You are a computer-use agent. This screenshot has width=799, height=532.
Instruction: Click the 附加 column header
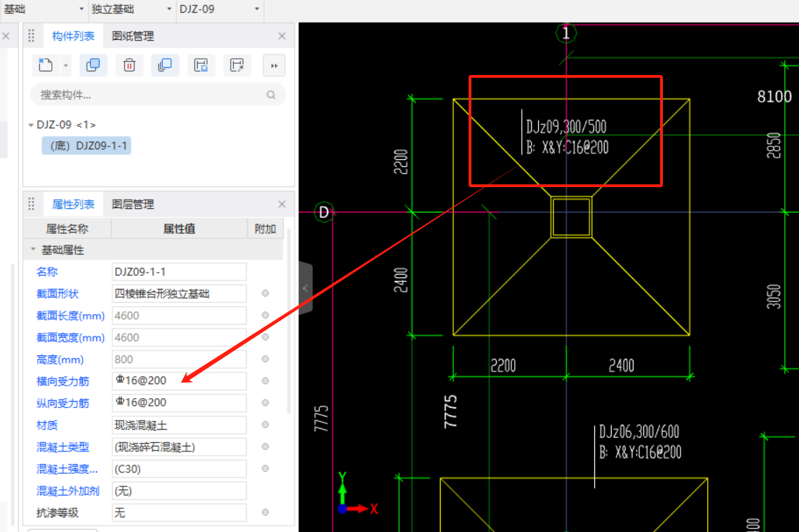coord(265,229)
